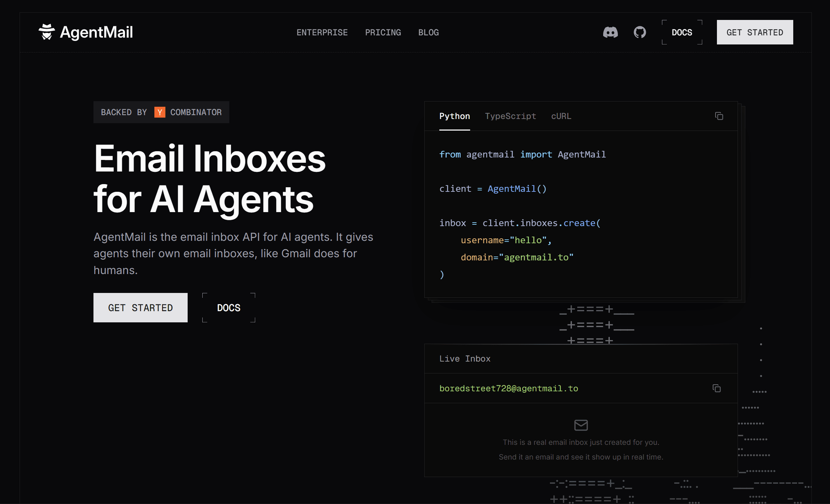The height and width of the screenshot is (504, 830).
Task: Switch to the TypeScript code tab
Action: [510, 116]
